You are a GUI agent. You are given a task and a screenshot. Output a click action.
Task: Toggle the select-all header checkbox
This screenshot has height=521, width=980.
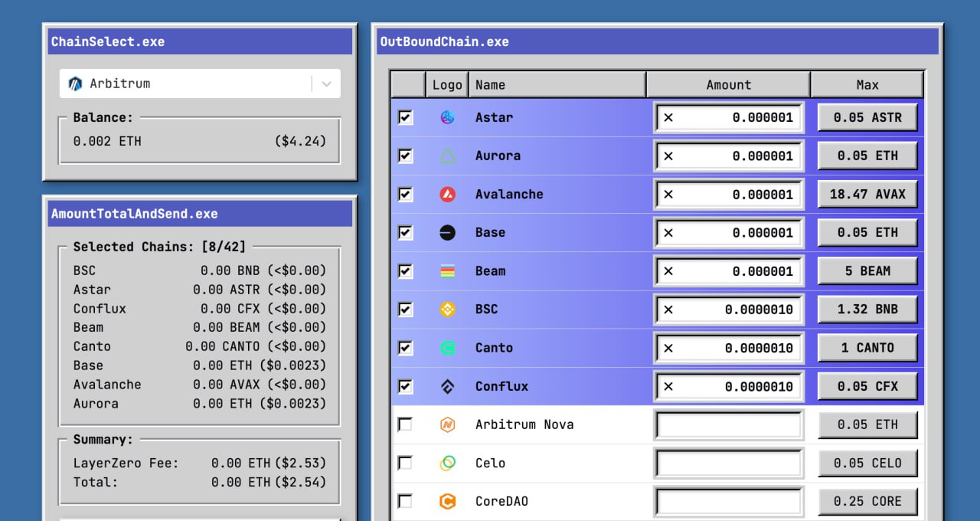(x=407, y=85)
